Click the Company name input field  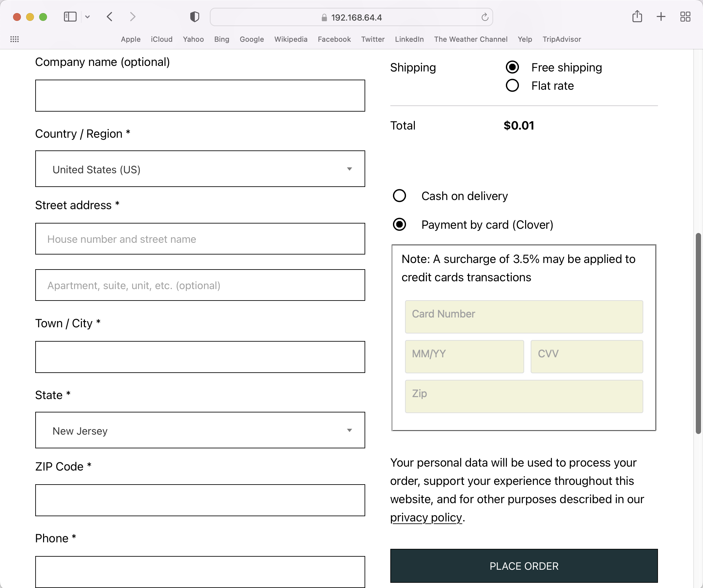(200, 96)
